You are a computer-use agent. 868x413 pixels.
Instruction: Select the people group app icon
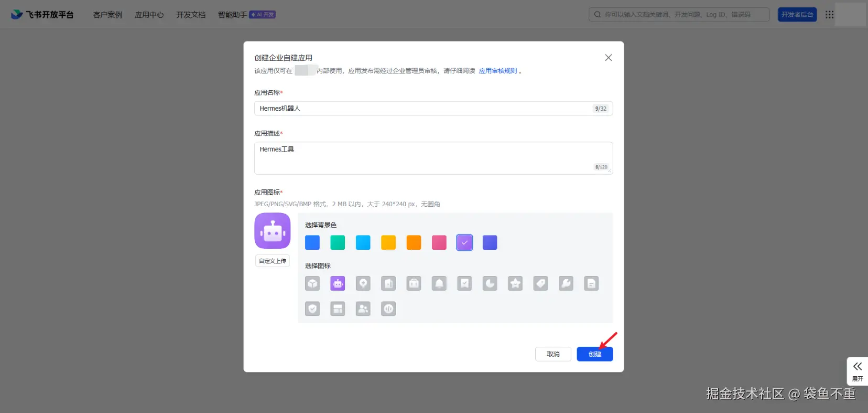(363, 309)
